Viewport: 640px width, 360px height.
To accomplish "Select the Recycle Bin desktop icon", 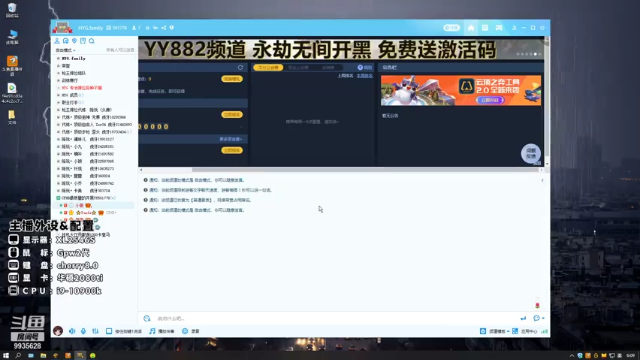I will pyautogui.click(x=12, y=10).
